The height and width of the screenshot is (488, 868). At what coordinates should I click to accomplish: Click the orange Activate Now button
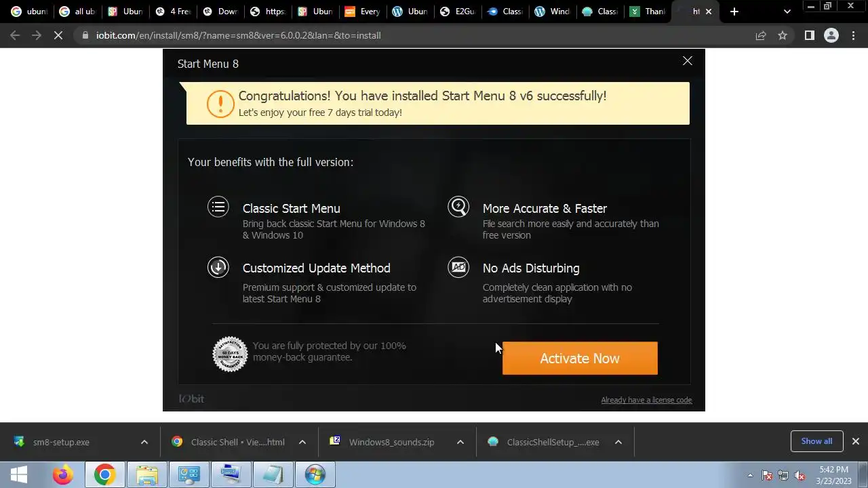point(580,359)
